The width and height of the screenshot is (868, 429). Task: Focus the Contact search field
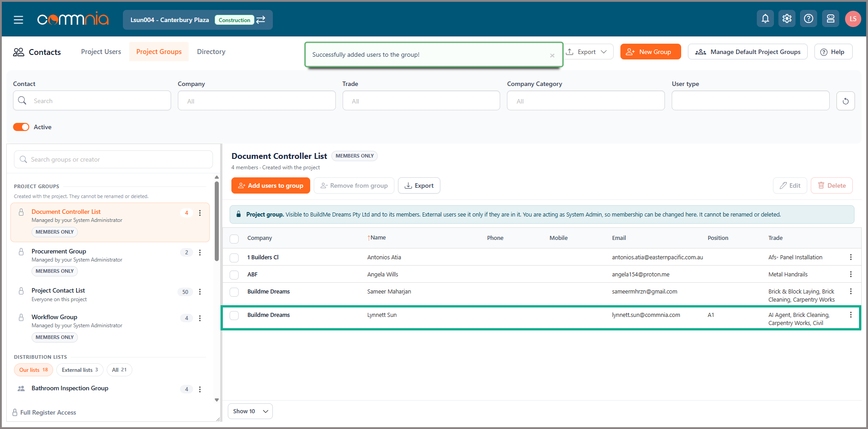point(92,101)
